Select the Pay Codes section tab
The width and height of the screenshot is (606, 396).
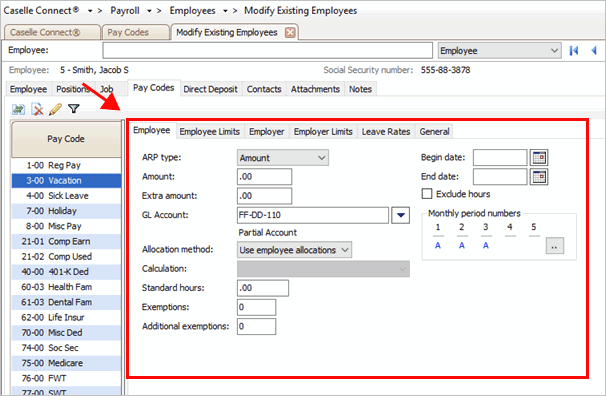(x=153, y=88)
